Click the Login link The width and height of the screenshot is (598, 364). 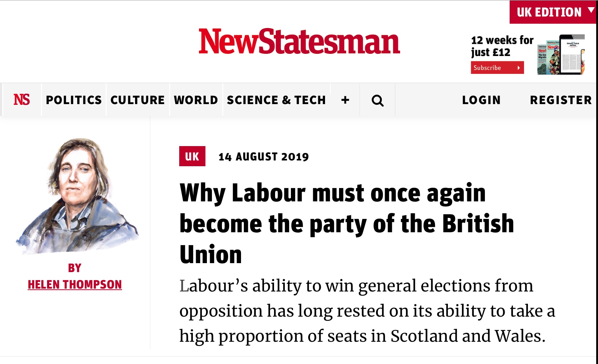point(481,100)
